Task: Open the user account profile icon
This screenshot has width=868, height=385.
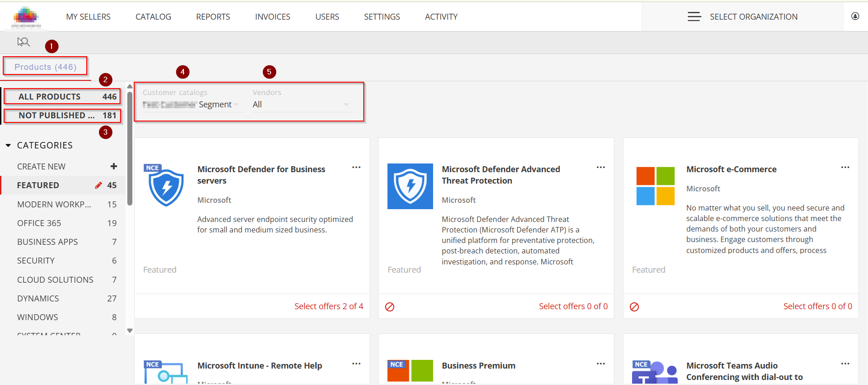Action: tap(855, 16)
